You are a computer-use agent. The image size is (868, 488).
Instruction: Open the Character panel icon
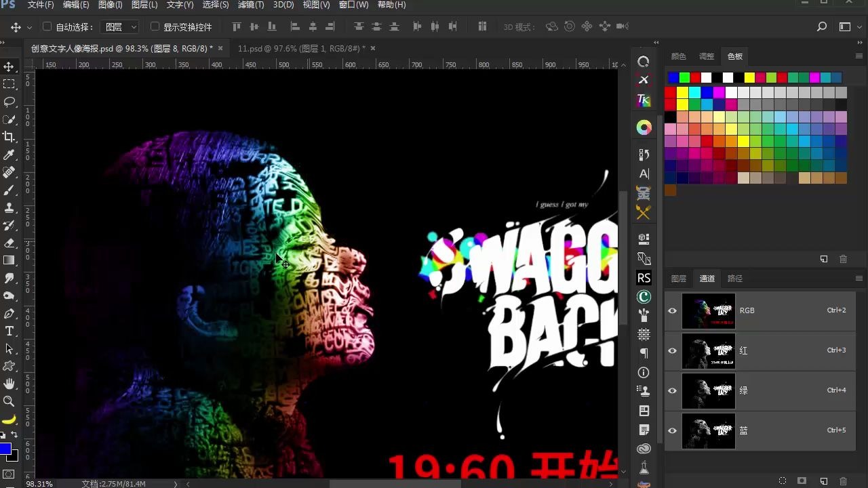(644, 174)
